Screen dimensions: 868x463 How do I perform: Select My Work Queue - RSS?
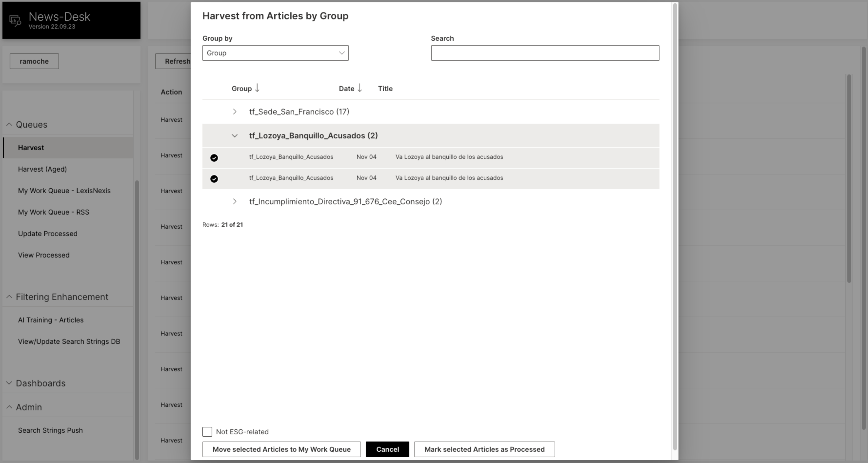pos(53,212)
